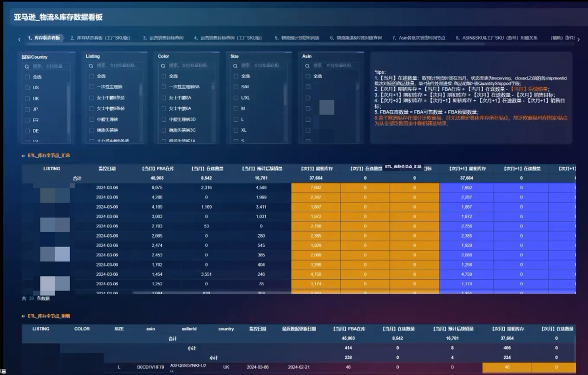The width and height of the screenshot is (588, 375).
Task: Tick the S/M size checkbox
Action: pos(236,87)
